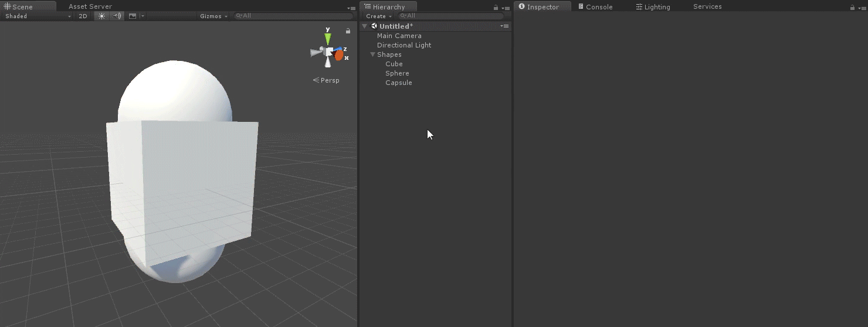The width and height of the screenshot is (868, 327).
Task: Toggle 2D view mode
Action: coord(83,16)
